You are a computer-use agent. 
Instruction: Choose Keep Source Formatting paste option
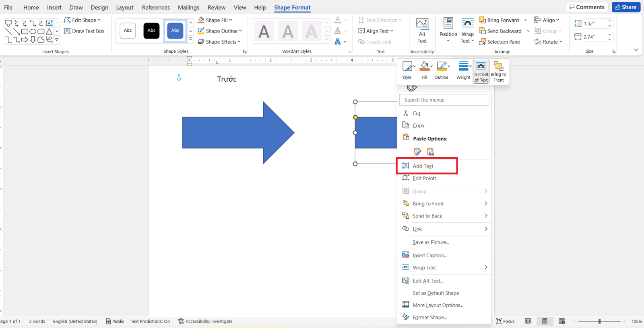(x=418, y=152)
